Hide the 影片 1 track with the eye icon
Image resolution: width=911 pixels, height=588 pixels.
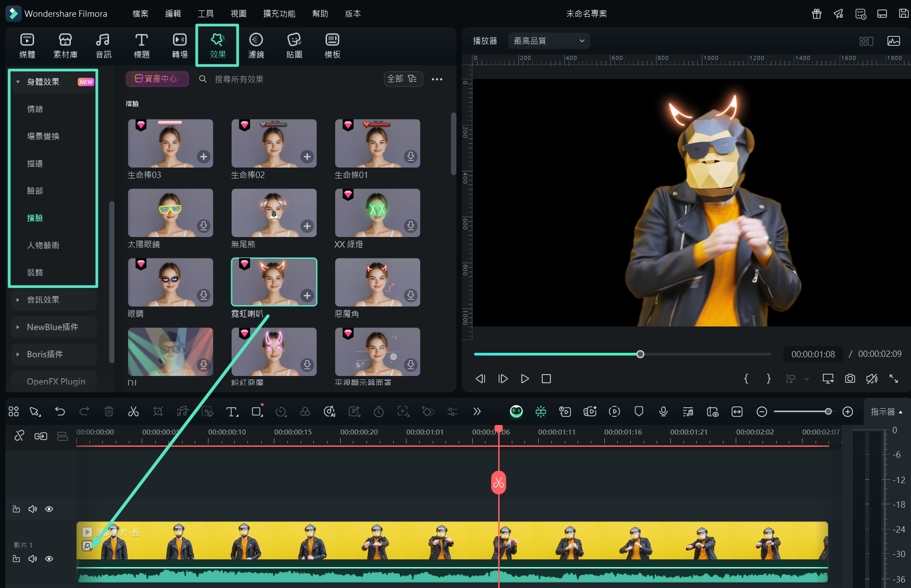[49, 558]
